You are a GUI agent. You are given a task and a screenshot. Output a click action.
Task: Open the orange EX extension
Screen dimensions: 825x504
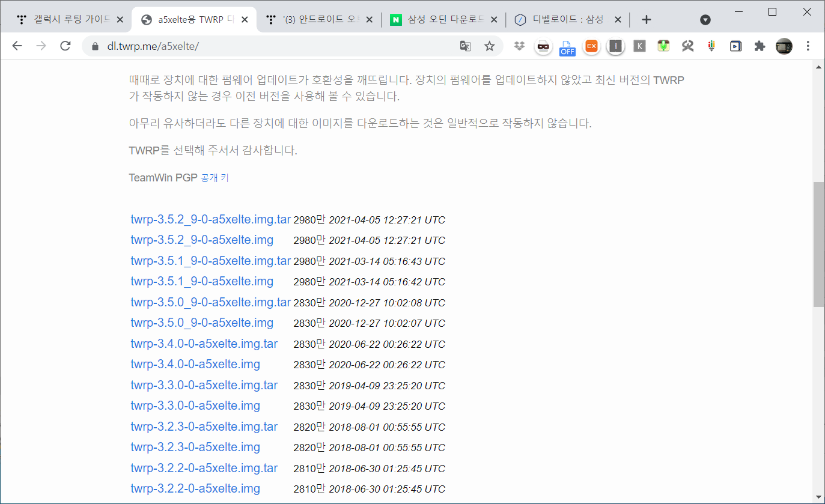592,46
